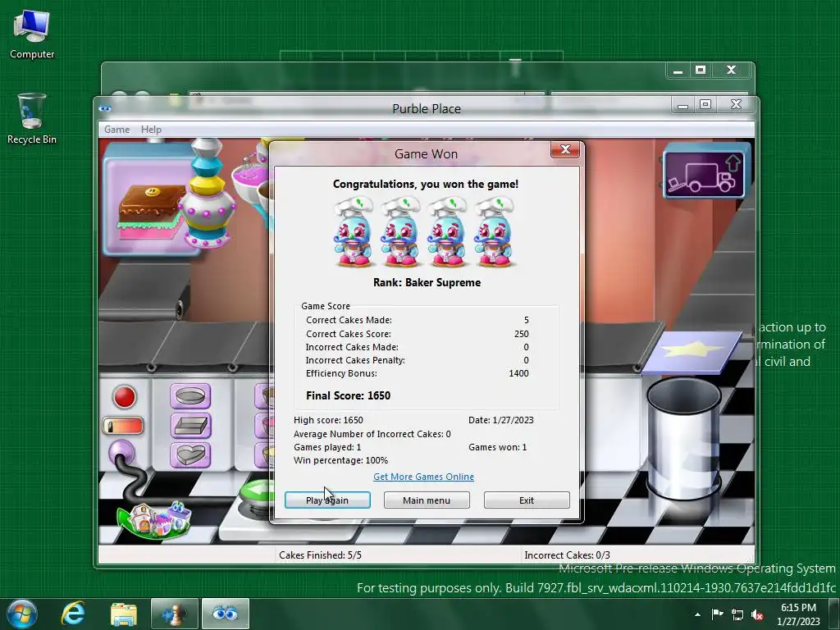Open the Help menu
840x630 pixels.
pyautogui.click(x=151, y=129)
